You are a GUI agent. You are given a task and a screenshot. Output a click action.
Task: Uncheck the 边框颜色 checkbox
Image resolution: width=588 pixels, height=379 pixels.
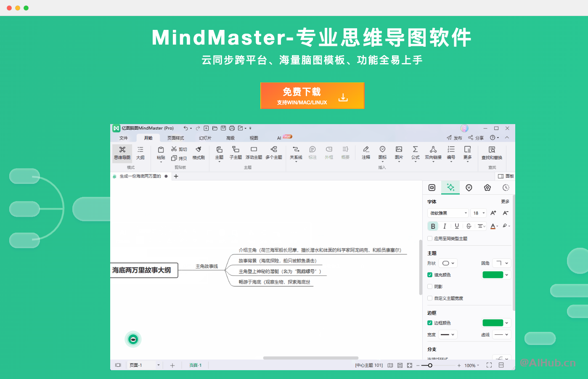pos(430,323)
